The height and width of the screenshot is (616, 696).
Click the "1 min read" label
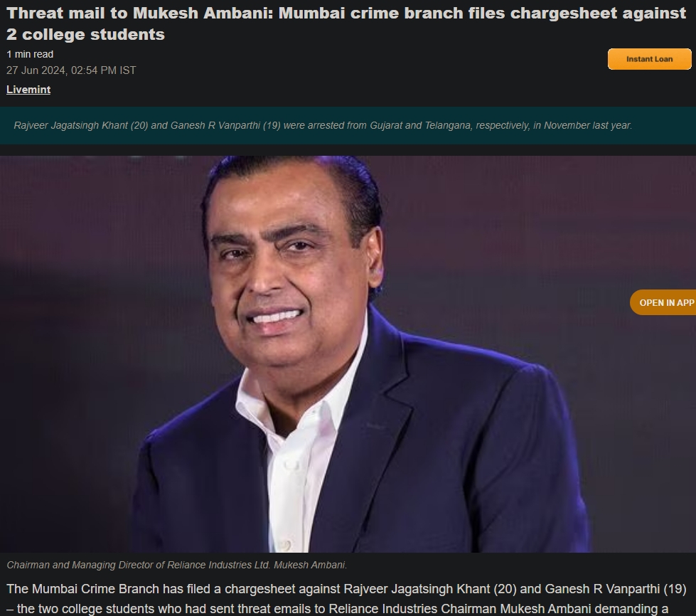(x=30, y=54)
